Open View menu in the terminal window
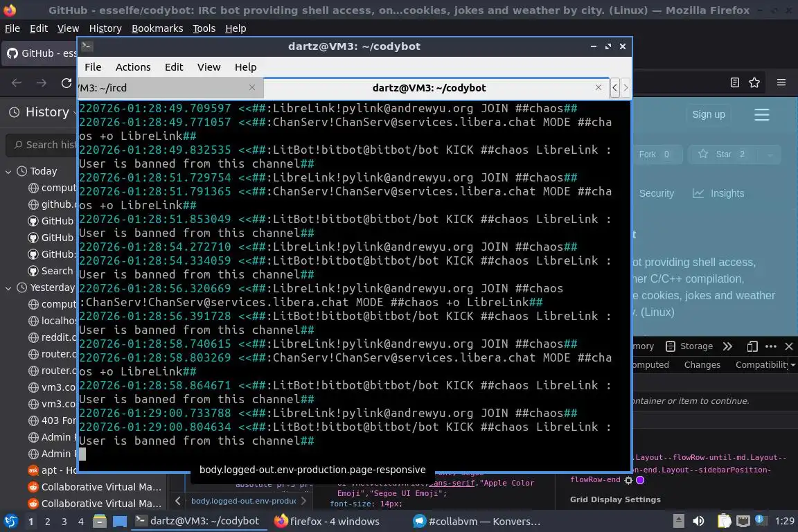This screenshot has width=798, height=532. (209, 67)
